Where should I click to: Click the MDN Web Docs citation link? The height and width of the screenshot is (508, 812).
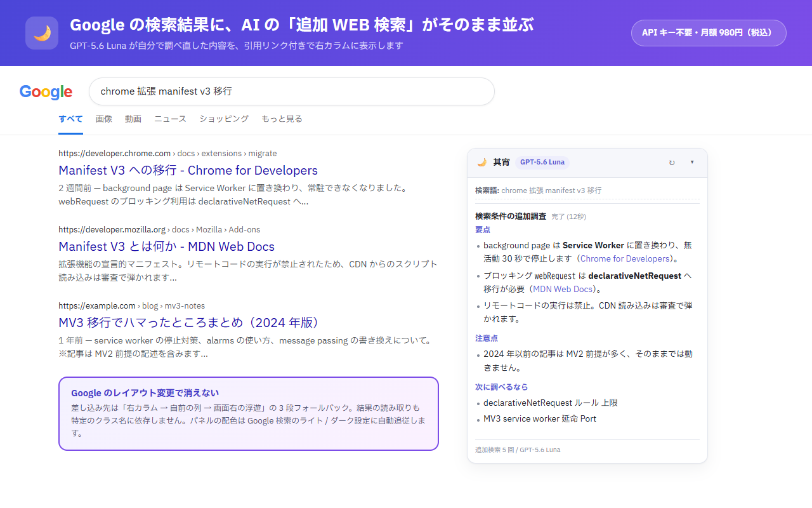pos(563,289)
